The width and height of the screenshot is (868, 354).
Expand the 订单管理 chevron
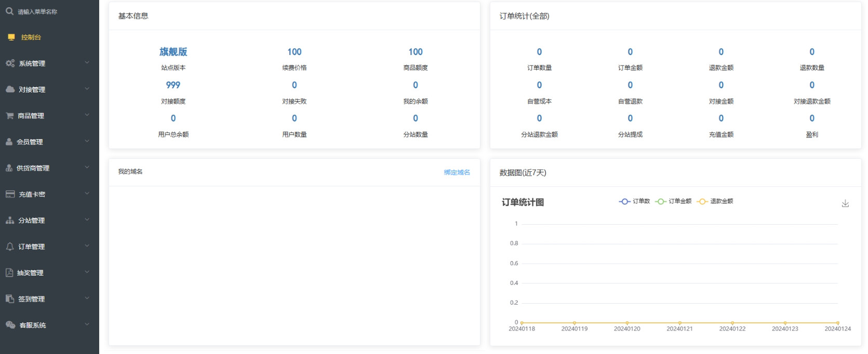coord(87,246)
